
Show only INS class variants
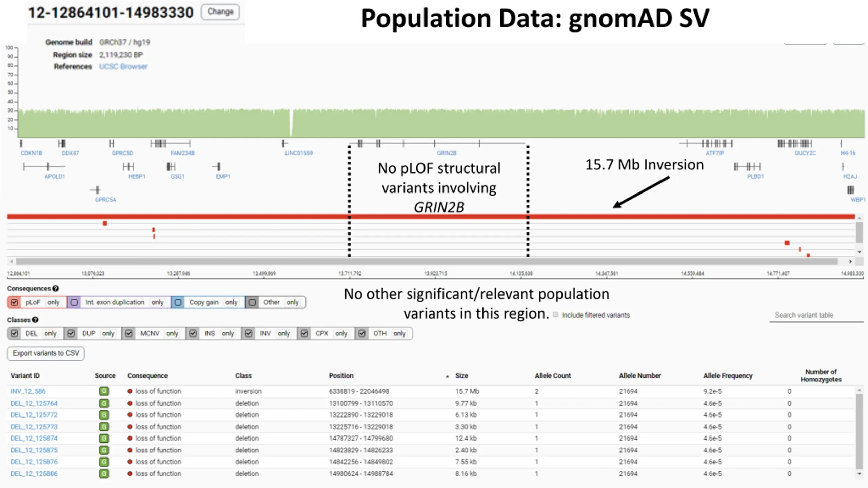click(228, 333)
